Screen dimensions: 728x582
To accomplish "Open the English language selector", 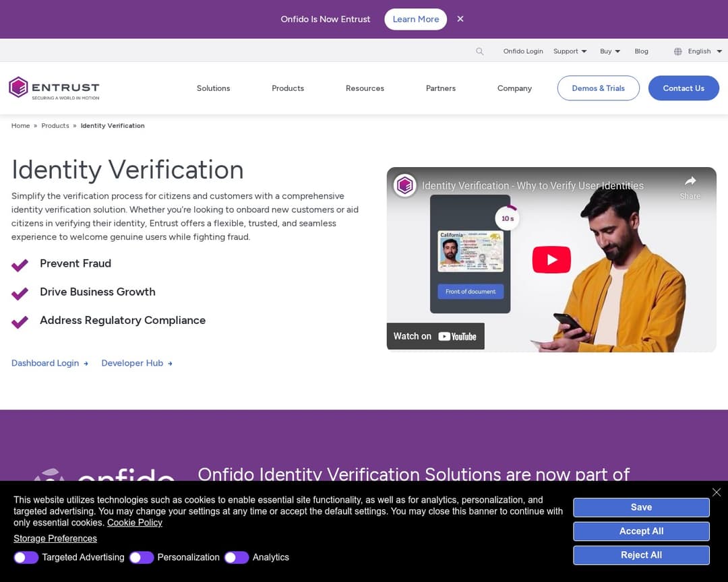I will coord(704,51).
